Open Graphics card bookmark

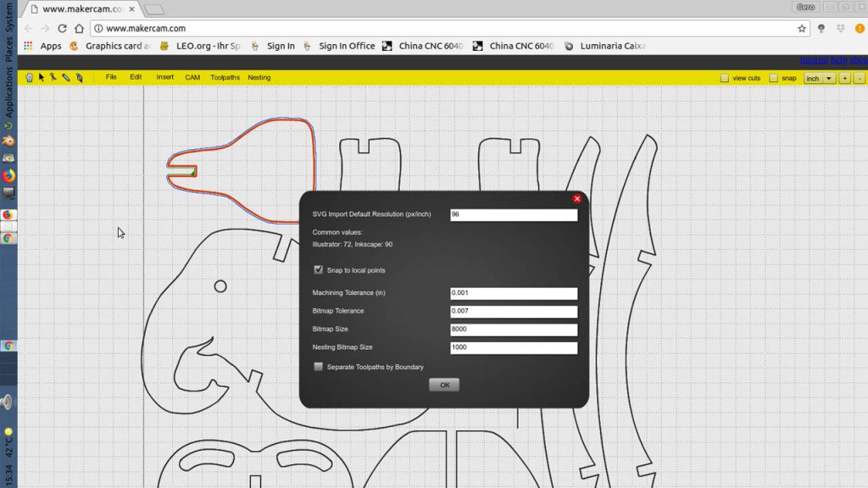(110, 46)
